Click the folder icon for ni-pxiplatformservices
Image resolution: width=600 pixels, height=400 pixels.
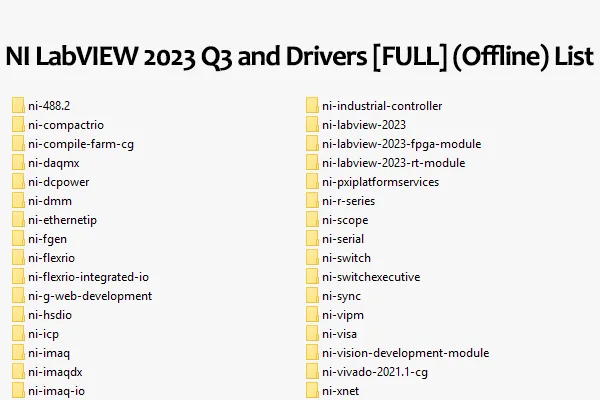[x=312, y=181]
